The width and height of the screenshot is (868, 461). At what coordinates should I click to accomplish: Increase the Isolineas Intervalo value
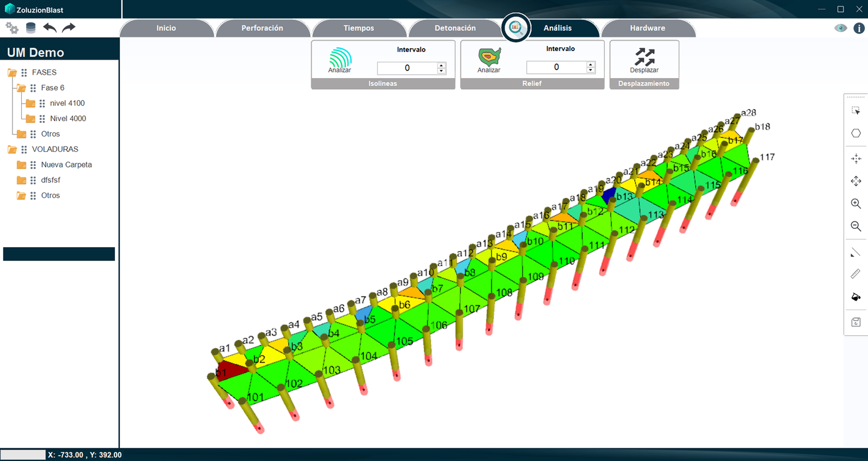click(442, 65)
